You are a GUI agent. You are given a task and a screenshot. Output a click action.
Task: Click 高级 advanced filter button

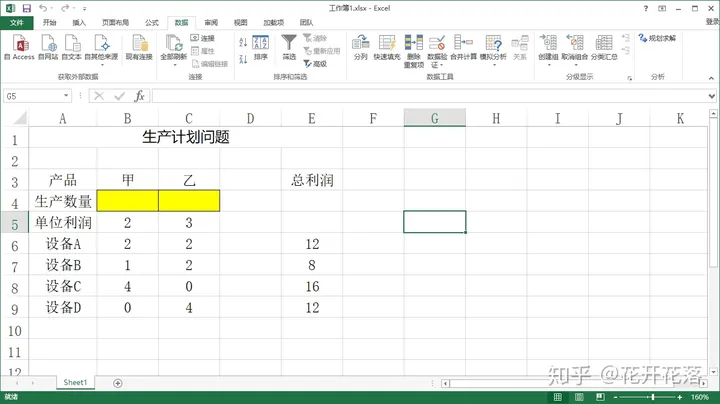point(315,63)
